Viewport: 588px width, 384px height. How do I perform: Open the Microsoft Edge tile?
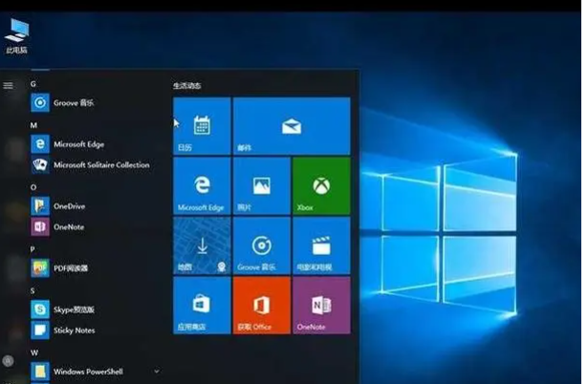(x=202, y=186)
